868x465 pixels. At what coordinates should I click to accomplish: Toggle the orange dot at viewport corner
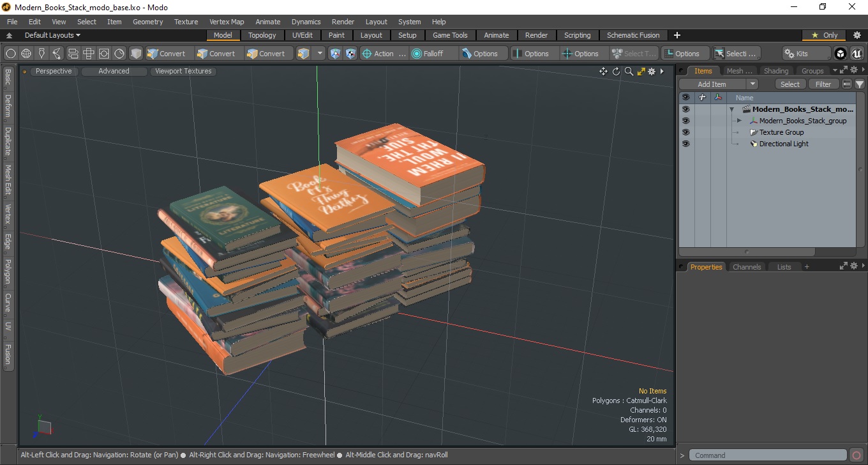pyautogui.click(x=25, y=72)
